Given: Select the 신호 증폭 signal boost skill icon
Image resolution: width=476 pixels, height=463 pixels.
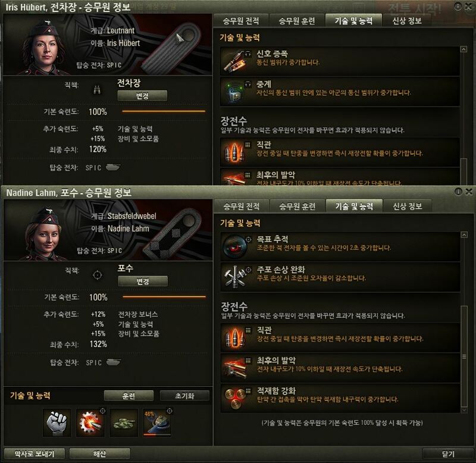Looking at the screenshot, I should [234, 61].
